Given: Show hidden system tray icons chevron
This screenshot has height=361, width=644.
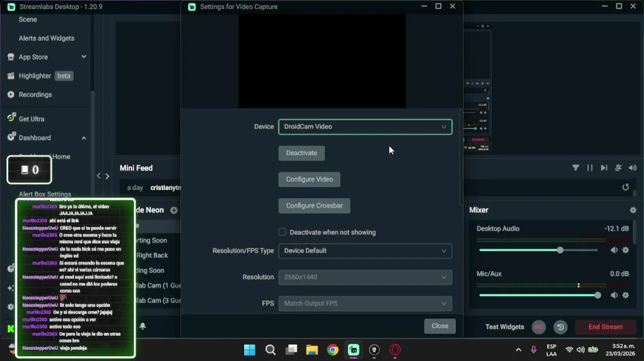Looking at the screenshot, I should (519, 350).
